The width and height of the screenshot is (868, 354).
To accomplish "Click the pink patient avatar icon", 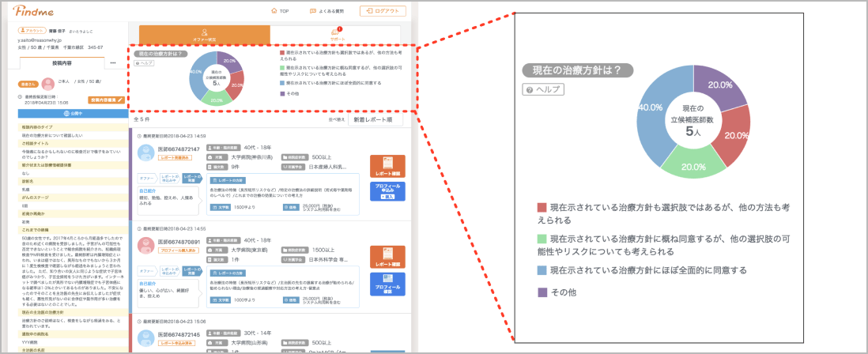I will pyautogui.click(x=47, y=84).
